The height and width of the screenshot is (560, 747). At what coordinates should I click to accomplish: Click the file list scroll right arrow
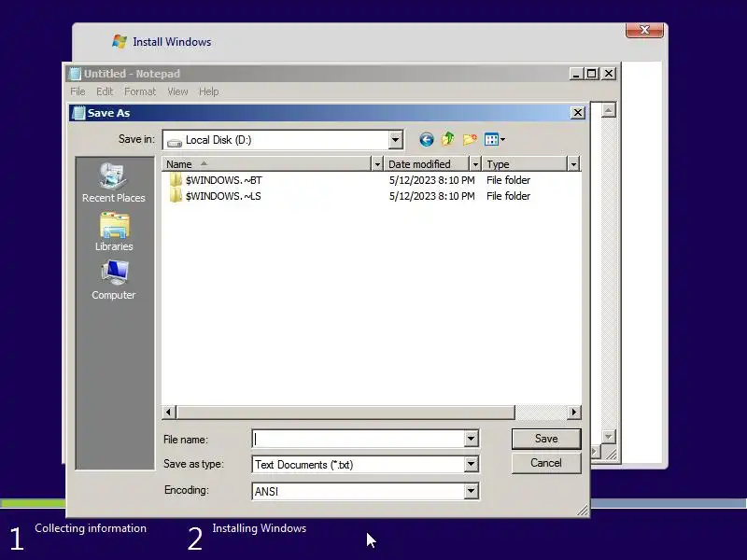[x=574, y=412]
